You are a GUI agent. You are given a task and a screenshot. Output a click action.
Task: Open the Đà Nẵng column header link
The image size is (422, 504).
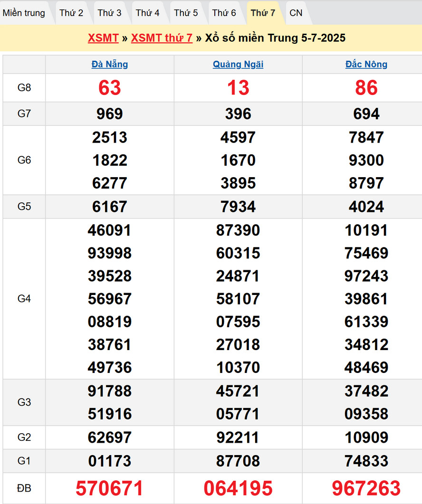(110, 65)
